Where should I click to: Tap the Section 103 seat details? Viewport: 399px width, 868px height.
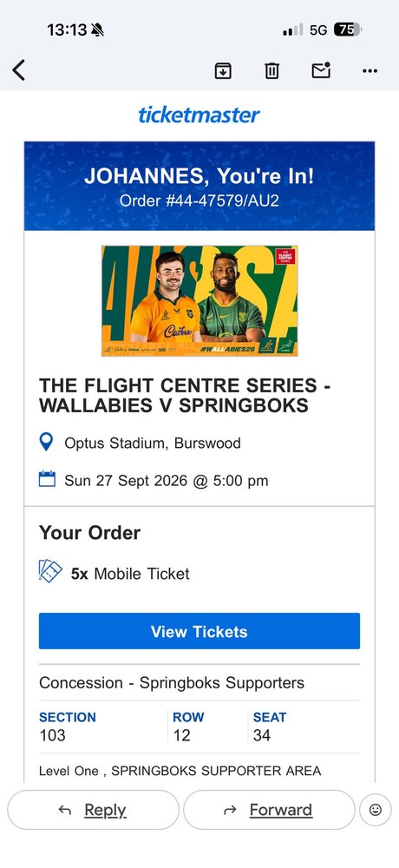[68, 726]
